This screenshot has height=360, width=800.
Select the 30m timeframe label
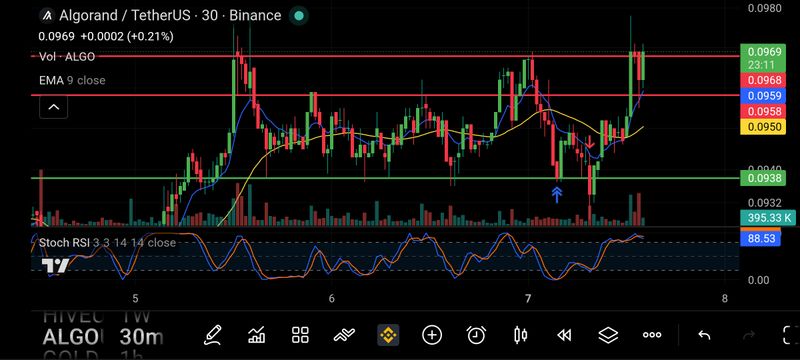click(x=141, y=337)
